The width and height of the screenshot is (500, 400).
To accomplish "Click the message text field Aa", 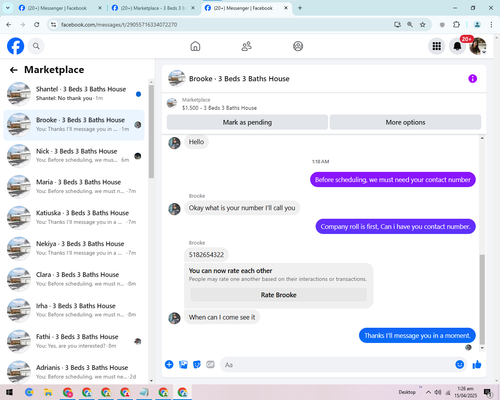I will tap(337, 365).
